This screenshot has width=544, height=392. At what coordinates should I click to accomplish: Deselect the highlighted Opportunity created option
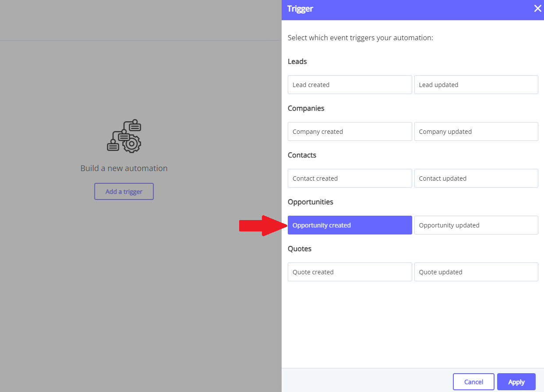pos(350,225)
